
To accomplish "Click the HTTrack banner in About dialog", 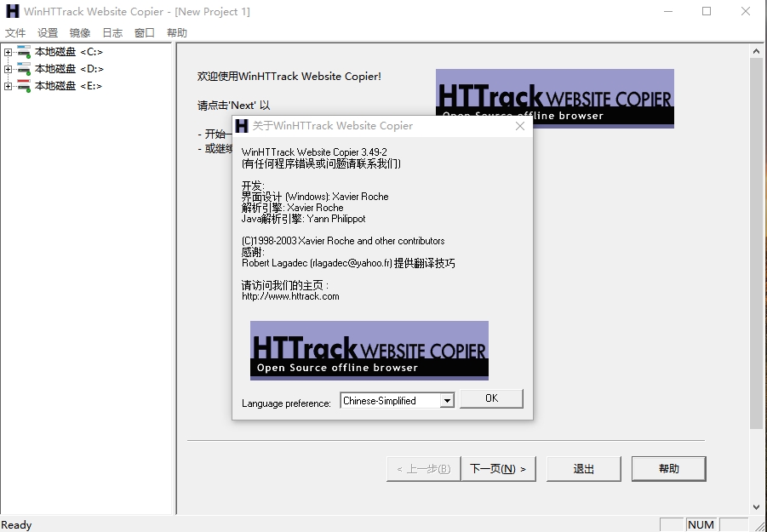I will pos(369,351).
